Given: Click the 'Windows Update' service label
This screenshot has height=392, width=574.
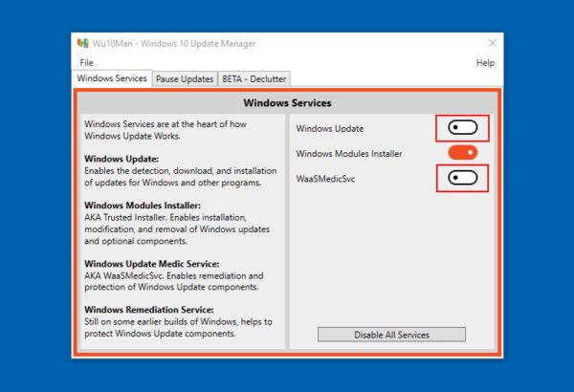Looking at the screenshot, I should coord(330,129).
